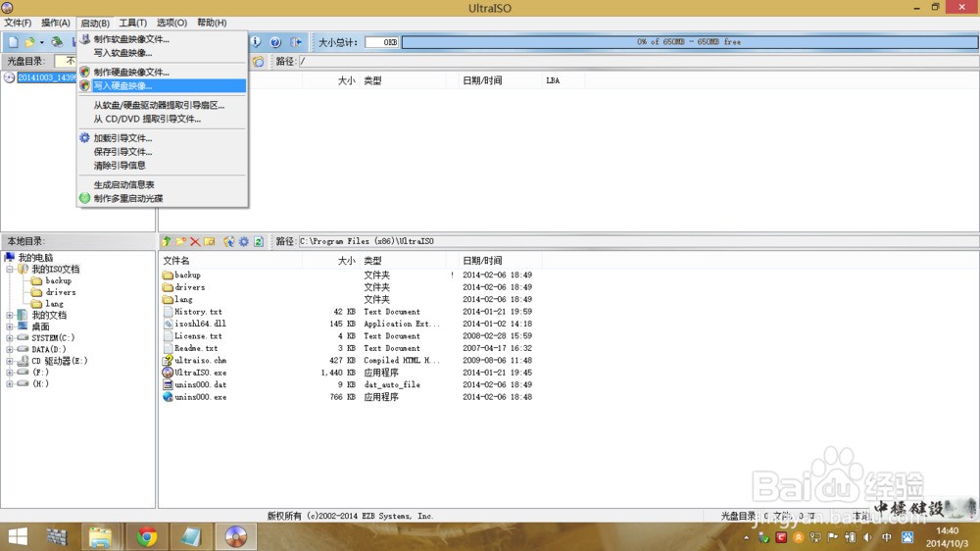Expand the DATA(D:) drive node
This screenshot has height=551, width=980.
tap(10, 350)
